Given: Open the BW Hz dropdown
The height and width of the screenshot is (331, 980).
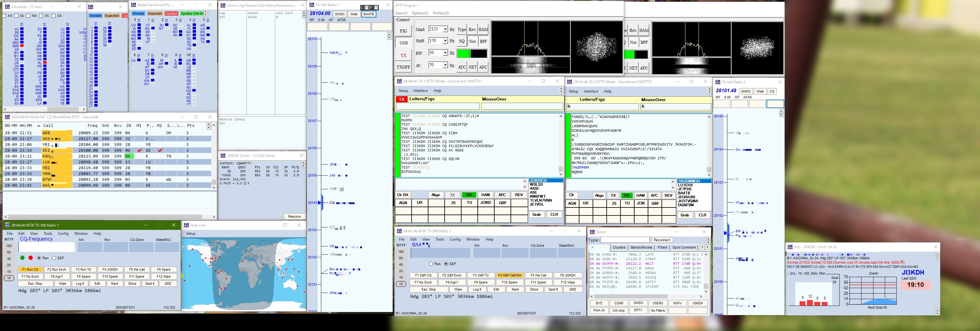Looking at the screenshot, I should click(445, 53).
